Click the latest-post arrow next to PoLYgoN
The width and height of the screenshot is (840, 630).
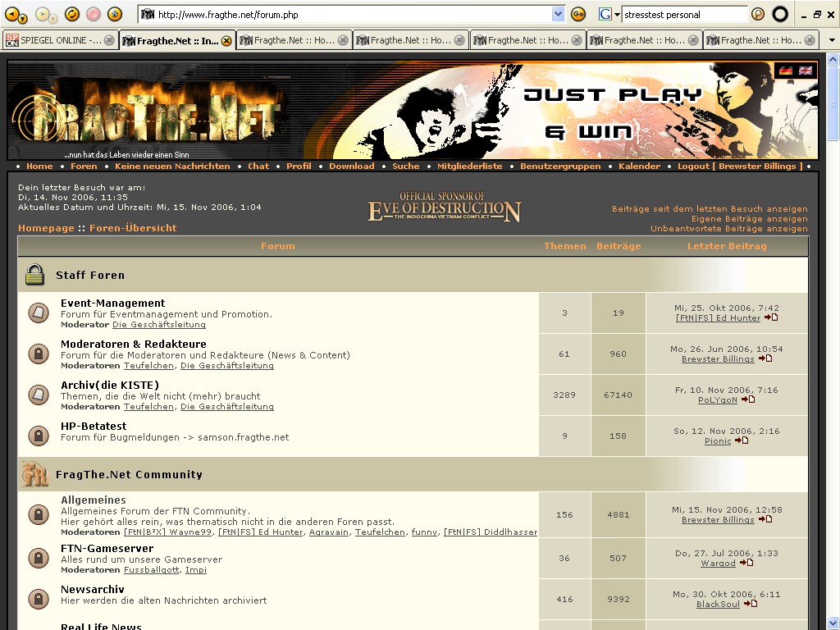[x=748, y=399]
